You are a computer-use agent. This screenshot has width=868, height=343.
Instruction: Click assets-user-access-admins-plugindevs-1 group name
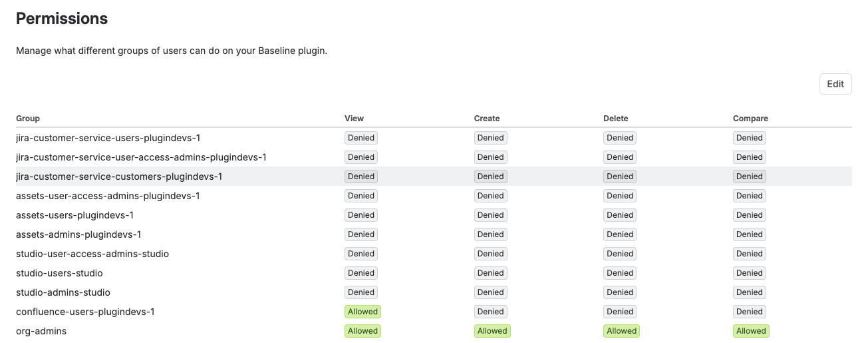pos(108,196)
